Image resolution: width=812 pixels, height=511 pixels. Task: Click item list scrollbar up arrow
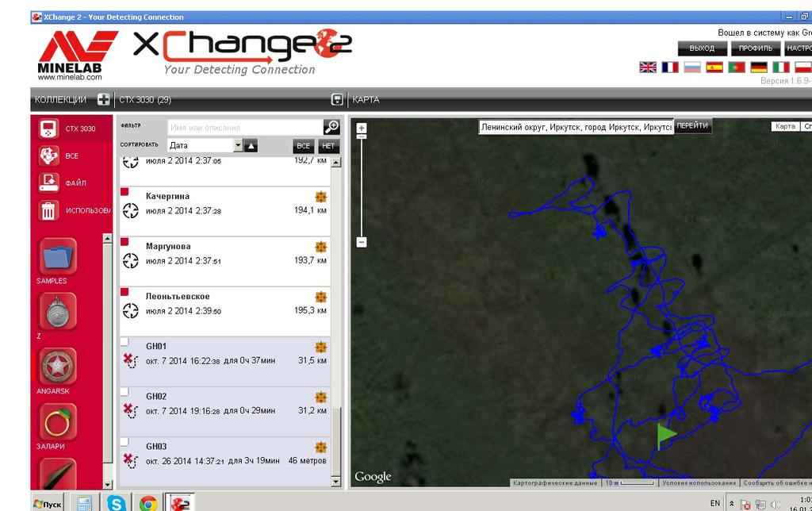click(335, 162)
